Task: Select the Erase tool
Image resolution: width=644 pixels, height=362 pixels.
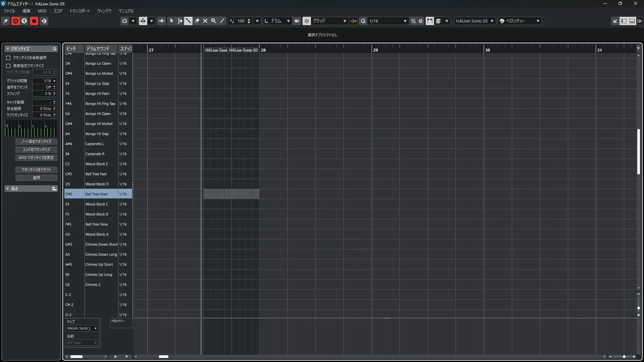Action: (x=197, y=21)
